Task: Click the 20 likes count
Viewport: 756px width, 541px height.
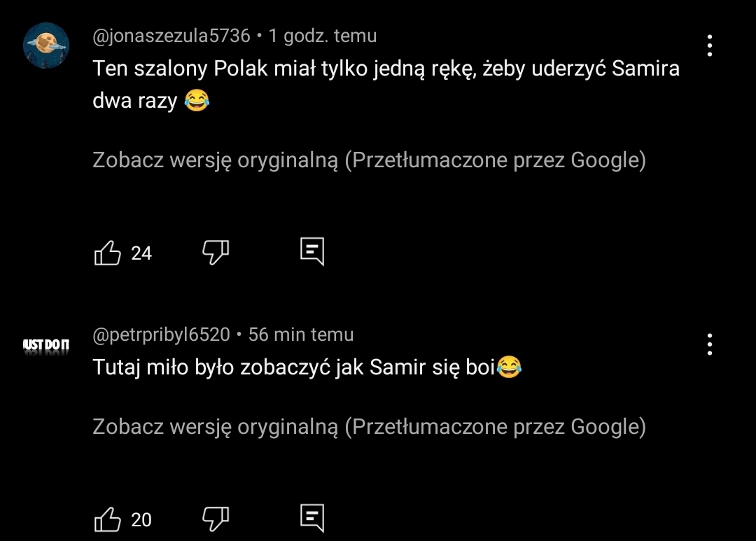Action: coord(141,520)
